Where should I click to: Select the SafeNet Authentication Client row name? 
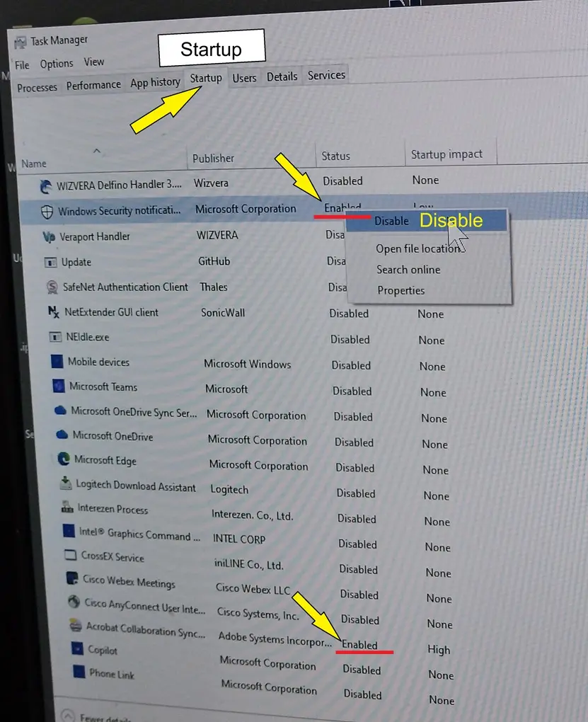pos(125,287)
